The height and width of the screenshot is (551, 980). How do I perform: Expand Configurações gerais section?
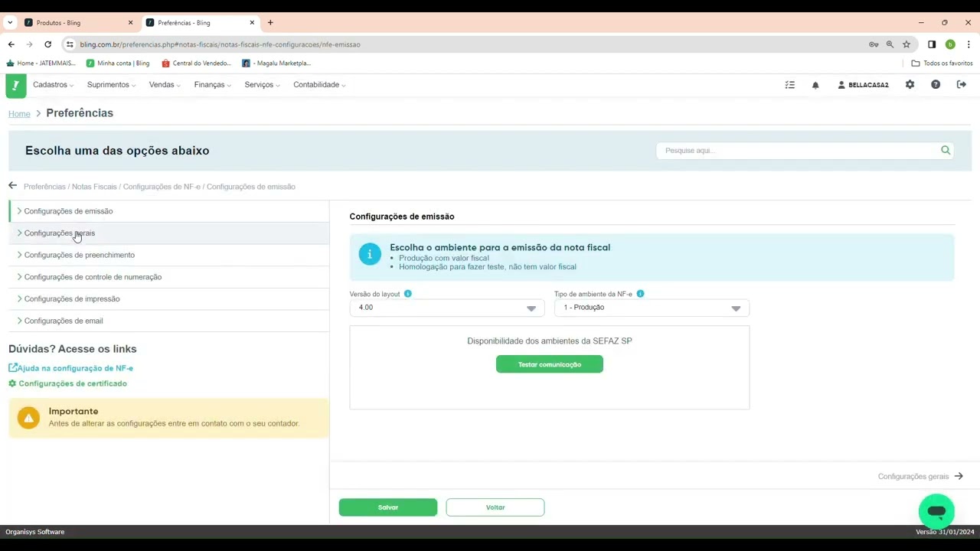168,233
